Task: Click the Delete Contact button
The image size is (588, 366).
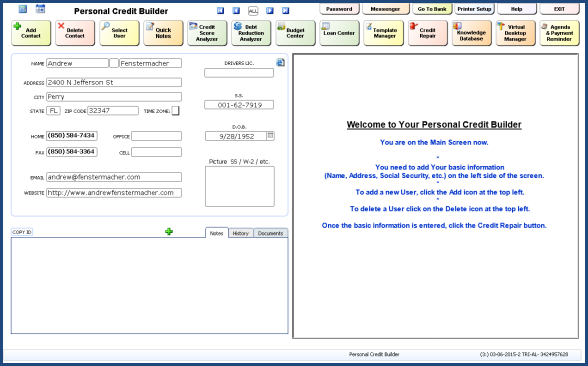Action: coord(75,33)
